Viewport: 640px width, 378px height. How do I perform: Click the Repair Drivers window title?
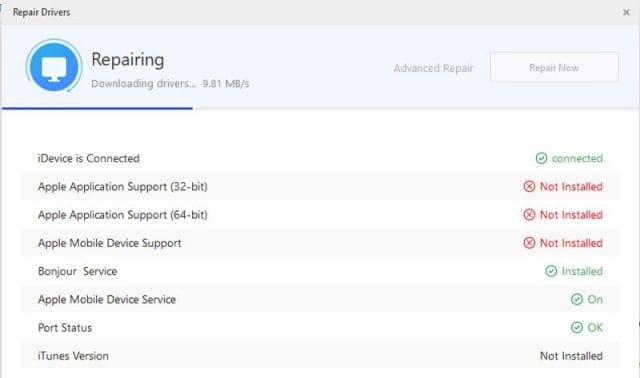coord(41,12)
